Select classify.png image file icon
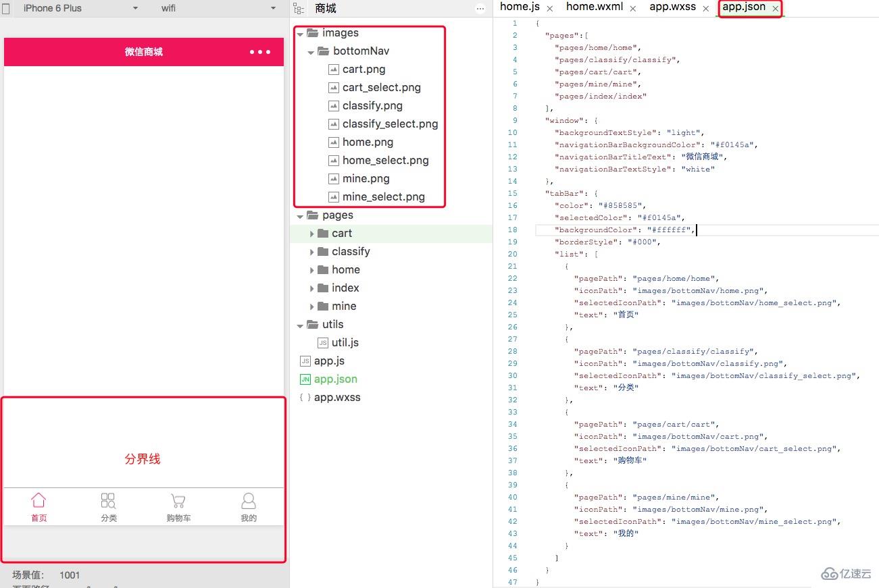Screen dimensions: 879x588 click(x=333, y=106)
